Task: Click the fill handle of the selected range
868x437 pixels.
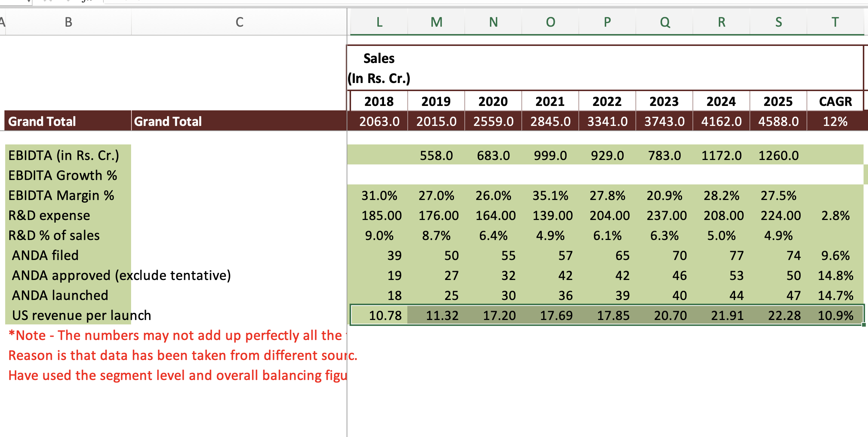Action: click(x=864, y=325)
